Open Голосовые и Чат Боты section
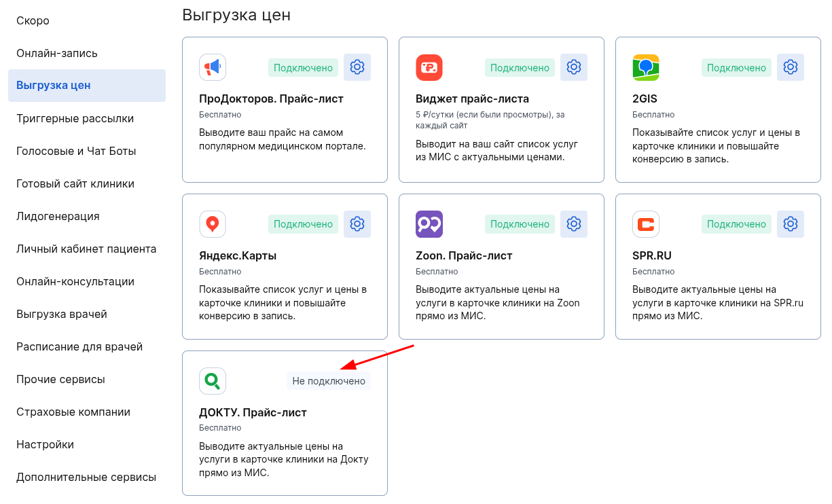 click(x=87, y=151)
